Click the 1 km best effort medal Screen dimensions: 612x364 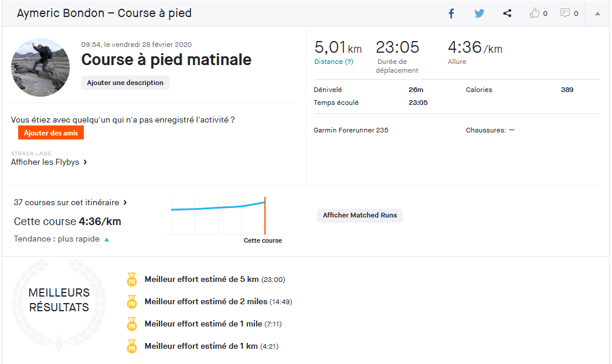(x=132, y=346)
